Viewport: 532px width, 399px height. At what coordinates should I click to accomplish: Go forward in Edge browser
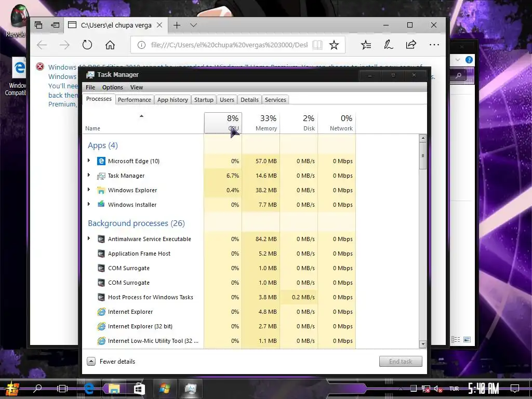(x=64, y=45)
